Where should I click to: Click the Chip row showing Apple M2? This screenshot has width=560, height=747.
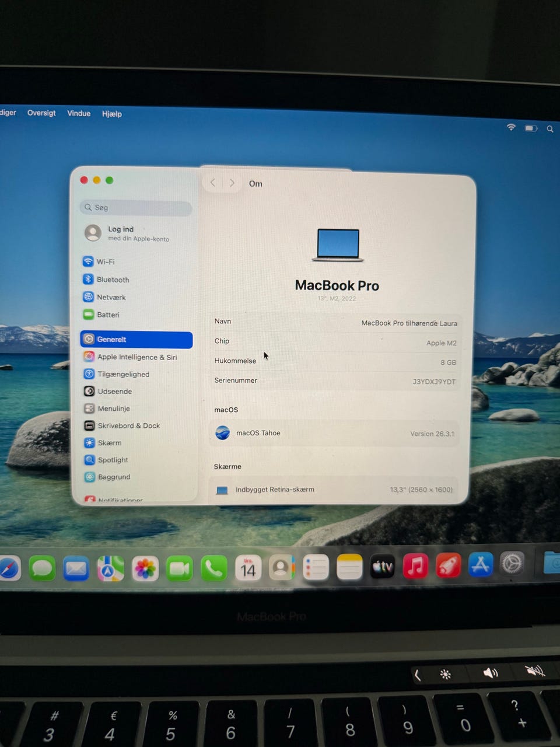(x=335, y=341)
